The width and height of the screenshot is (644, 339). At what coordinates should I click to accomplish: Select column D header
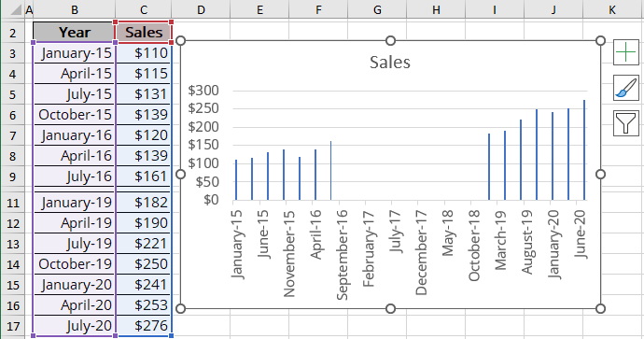pos(201,9)
